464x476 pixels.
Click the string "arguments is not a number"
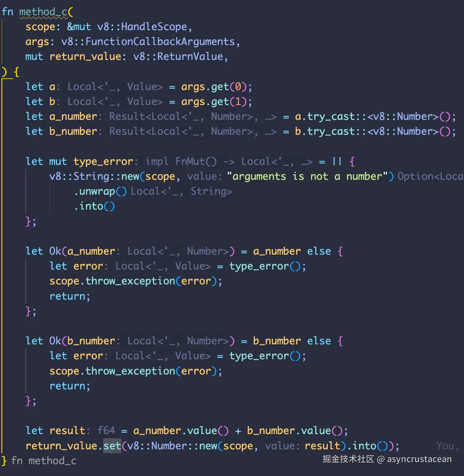tap(307, 176)
